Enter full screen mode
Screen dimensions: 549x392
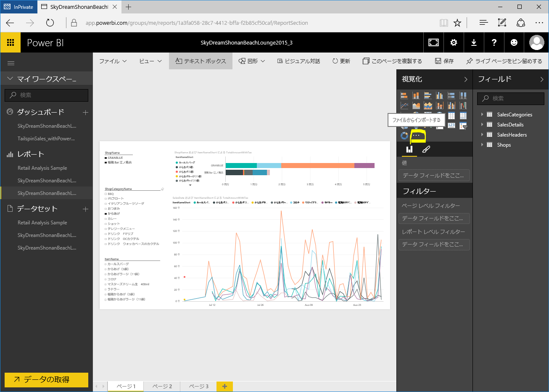click(x=433, y=42)
